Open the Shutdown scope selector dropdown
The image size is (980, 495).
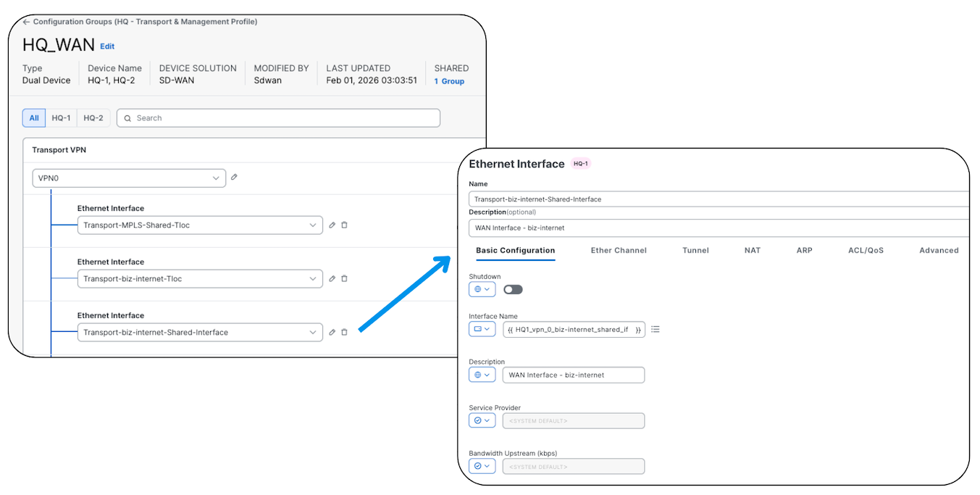click(x=482, y=289)
